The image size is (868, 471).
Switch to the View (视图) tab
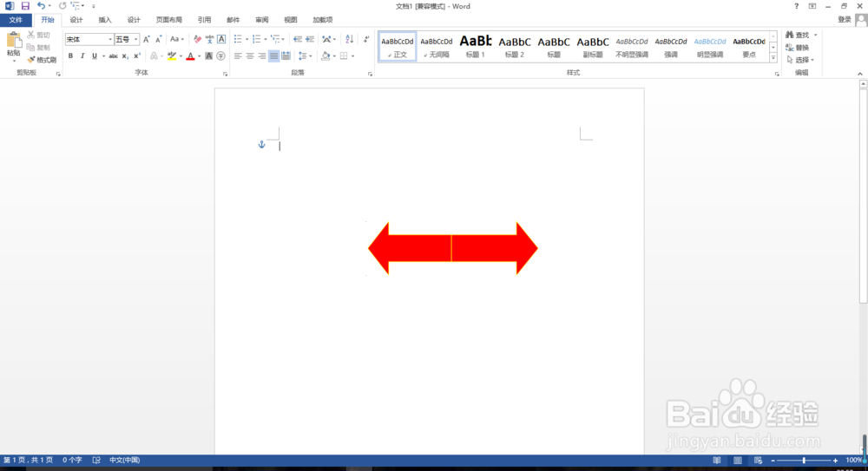pos(291,20)
